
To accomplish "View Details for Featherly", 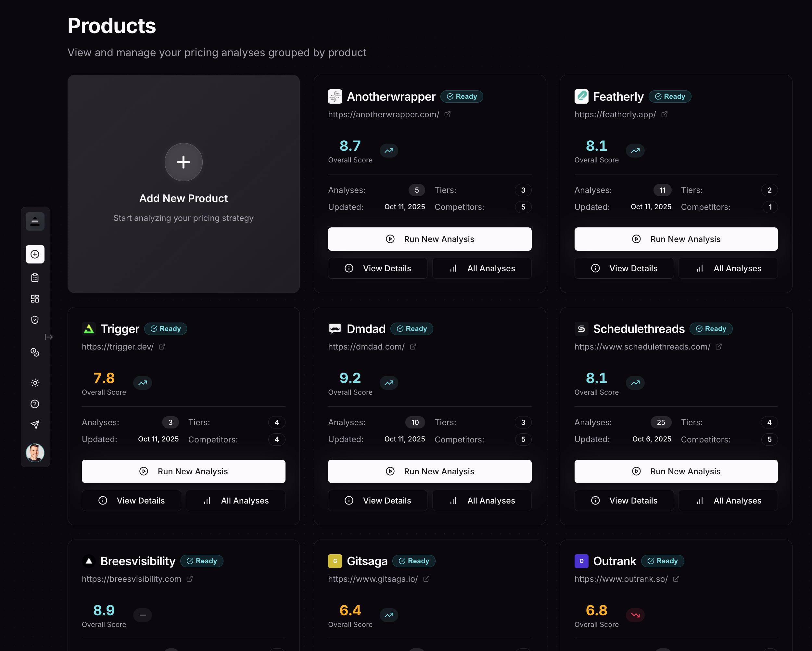I will click(x=624, y=268).
